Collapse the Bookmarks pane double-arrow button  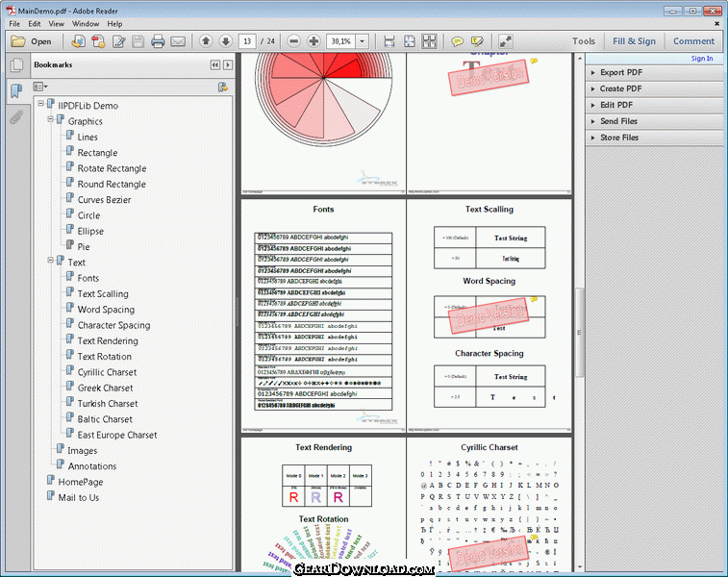(215, 65)
